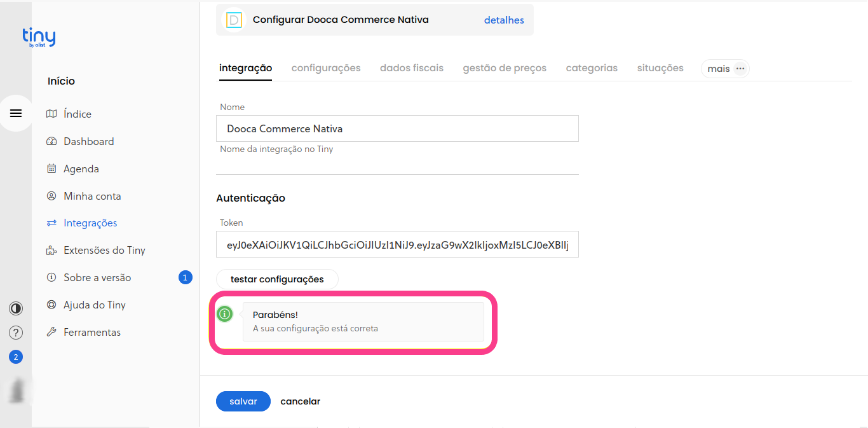Open the hamburger menu icon
Screen dimensions: 868x428
[x=16, y=113]
